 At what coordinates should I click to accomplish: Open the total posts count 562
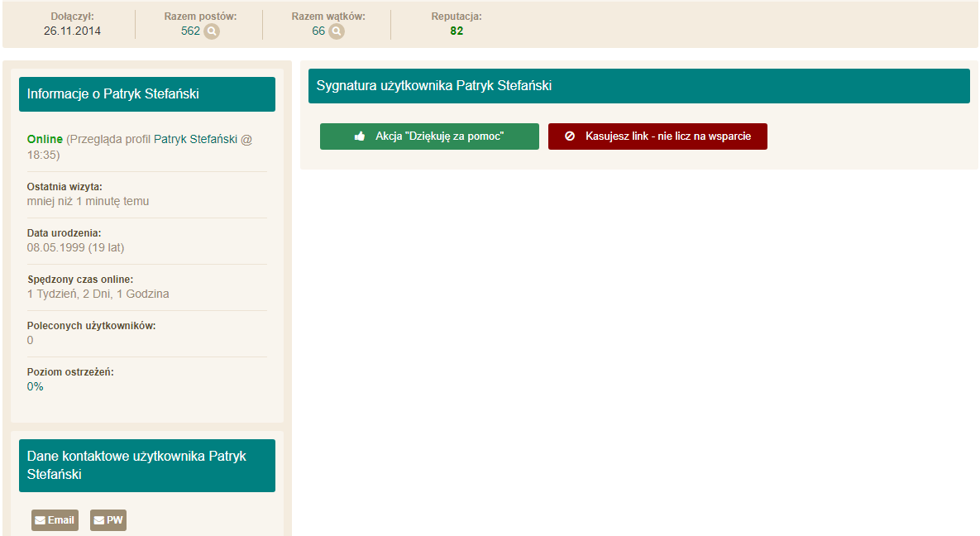[191, 31]
